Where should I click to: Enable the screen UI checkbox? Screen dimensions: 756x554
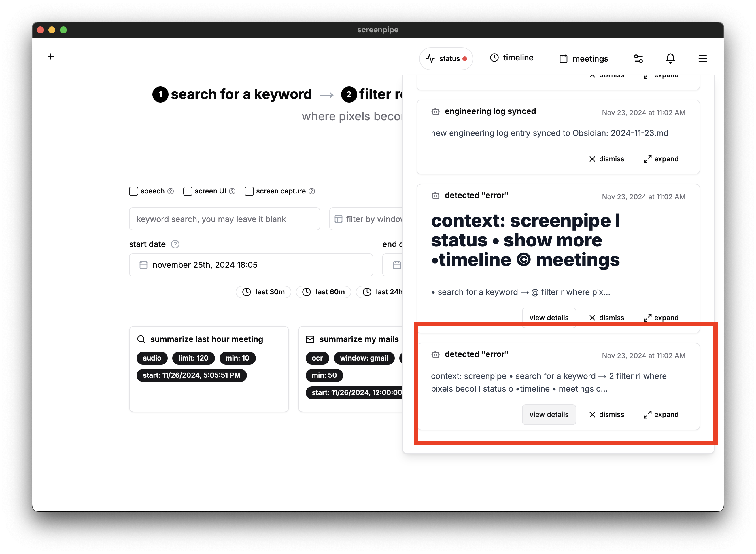pyautogui.click(x=187, y=191)
